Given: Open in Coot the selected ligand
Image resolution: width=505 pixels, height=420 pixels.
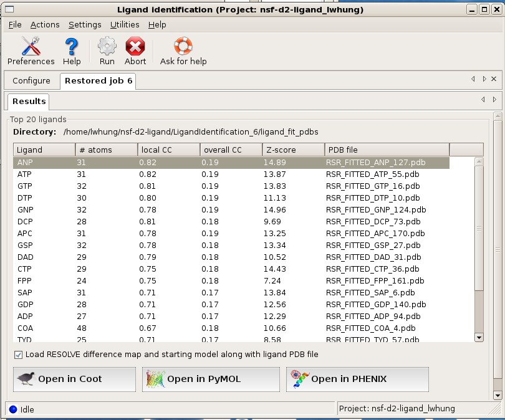Looking at the screenshot, I should pyautogui.click(x=74, y=379).
